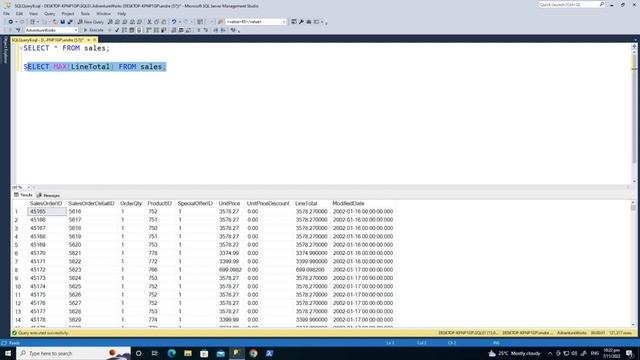Click the Undo arrow icon

(x=174, y=22)
